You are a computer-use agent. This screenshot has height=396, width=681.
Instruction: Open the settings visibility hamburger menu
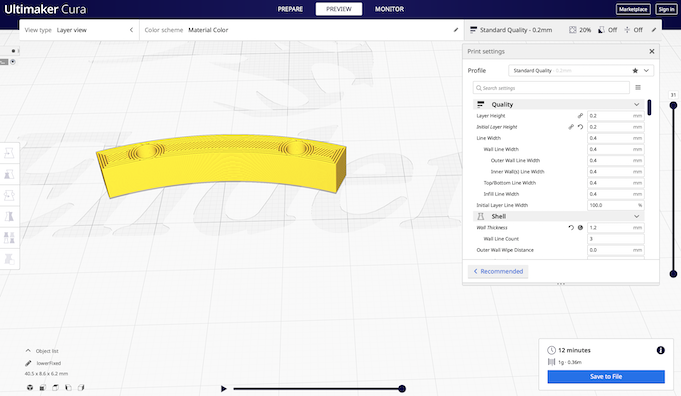coord(638,88)
